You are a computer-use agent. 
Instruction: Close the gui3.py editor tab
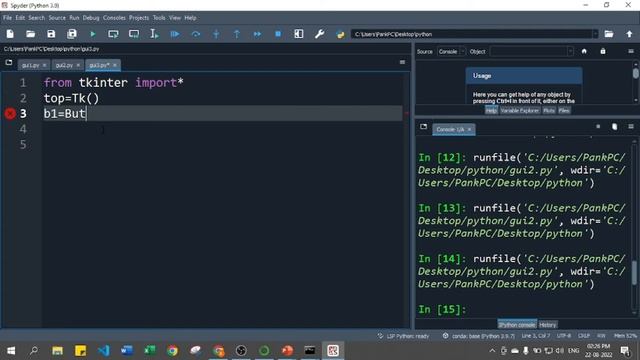[x=115, y=65]
